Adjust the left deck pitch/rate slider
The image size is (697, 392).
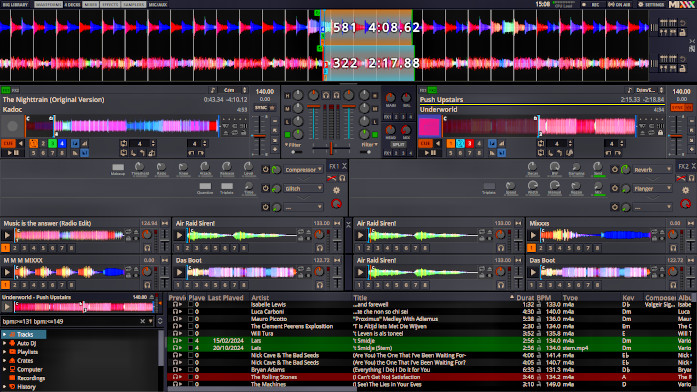(260, 136)
